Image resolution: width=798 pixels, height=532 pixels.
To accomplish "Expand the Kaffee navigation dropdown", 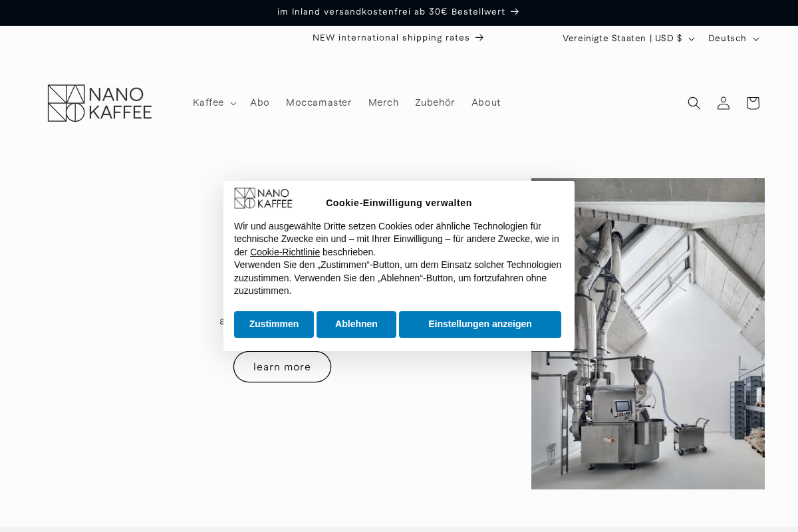I will click(x=213, y=102).
